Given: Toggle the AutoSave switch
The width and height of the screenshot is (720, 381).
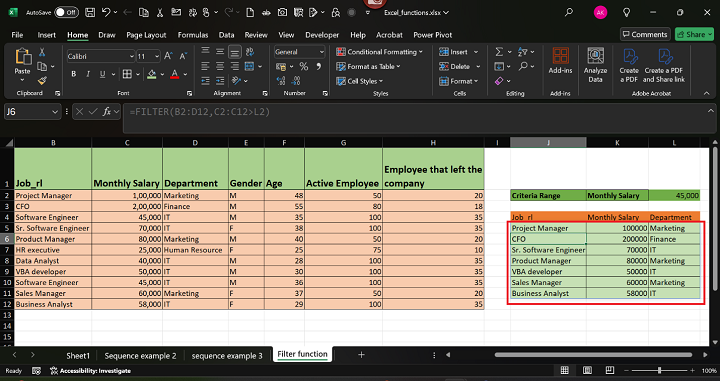Looking at the screenshot, I should pos(67,12).
